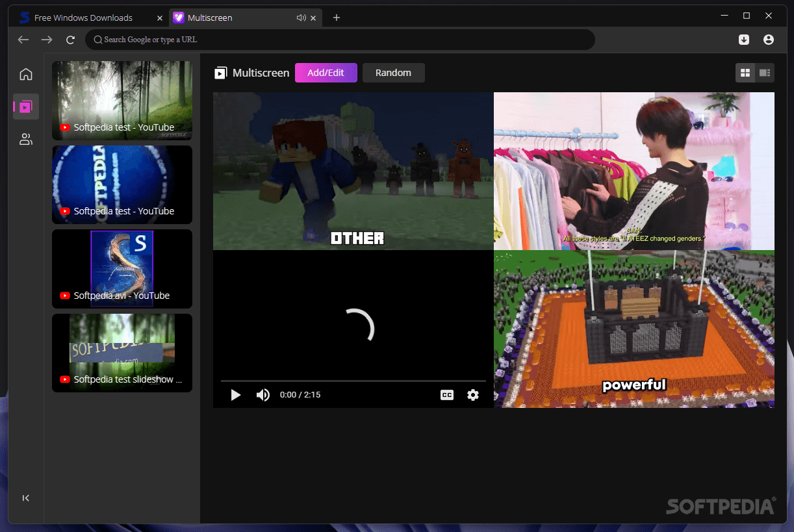Viewport: 794px width, 532px height.
Task: Open the first Softpedia test forest thumbnail
Action: coord(122,101)
